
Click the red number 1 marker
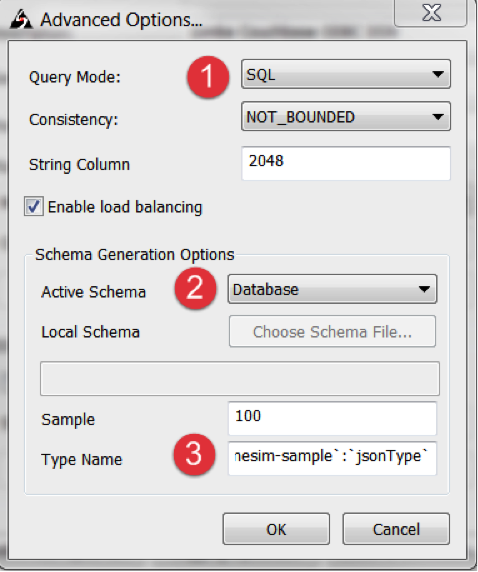click(x=208, y=77)
